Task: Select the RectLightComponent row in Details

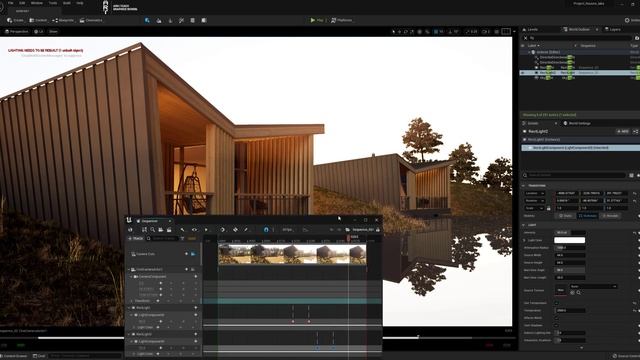Action: (x=580, y=148)
